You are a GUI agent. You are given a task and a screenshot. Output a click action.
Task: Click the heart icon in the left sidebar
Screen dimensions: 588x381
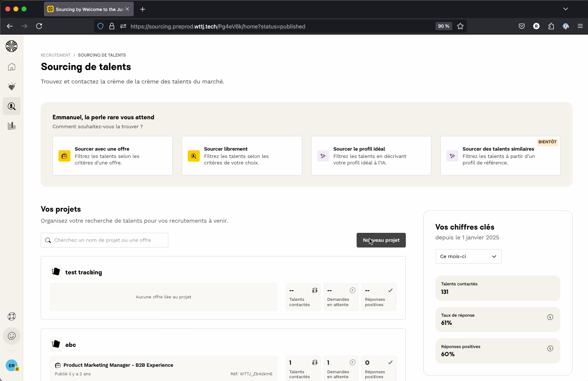[11, 87]
